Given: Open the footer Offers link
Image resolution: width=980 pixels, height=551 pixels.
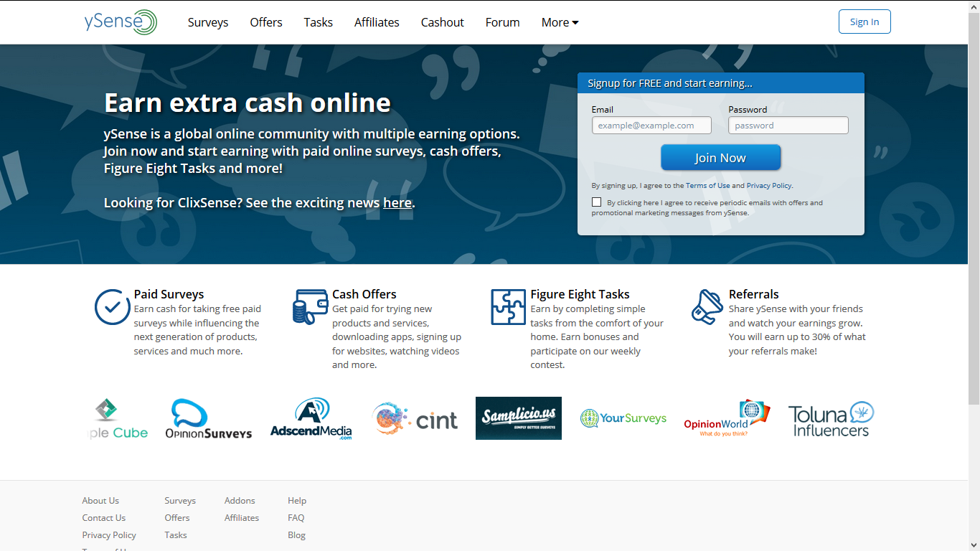Looking at the screenshot, I should 177,518.
